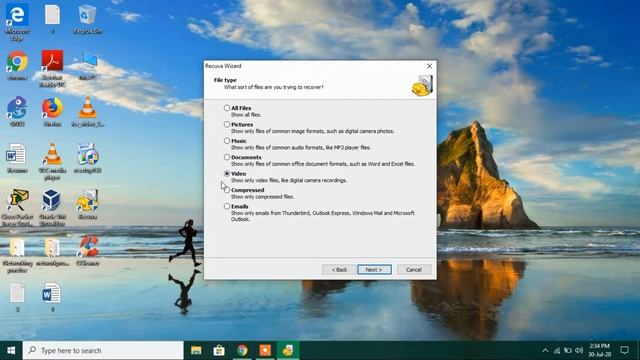The image size is (640, 360).
Task: Go back using the Back button
Action: click(x=339, y=269)
